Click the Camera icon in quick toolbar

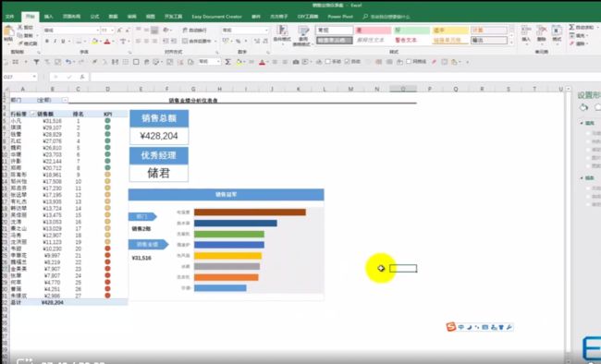coord(296,62)
